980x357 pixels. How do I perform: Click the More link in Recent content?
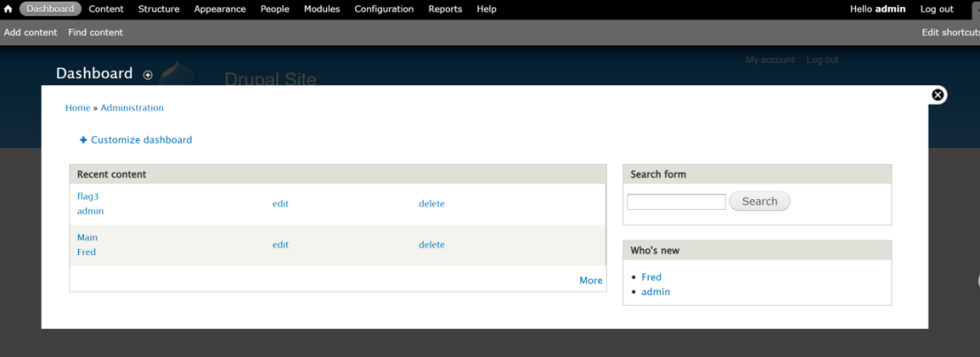pyautogui.click(x=591, y=281)
